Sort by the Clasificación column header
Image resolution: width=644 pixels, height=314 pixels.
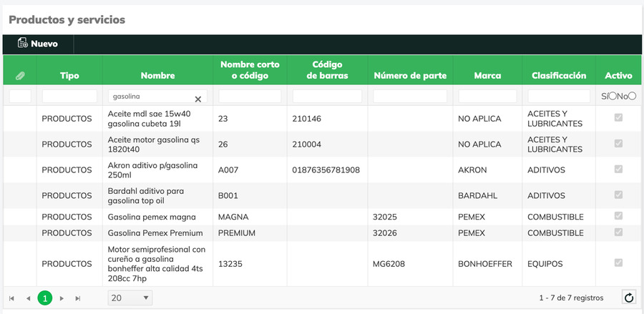point(559,75)
